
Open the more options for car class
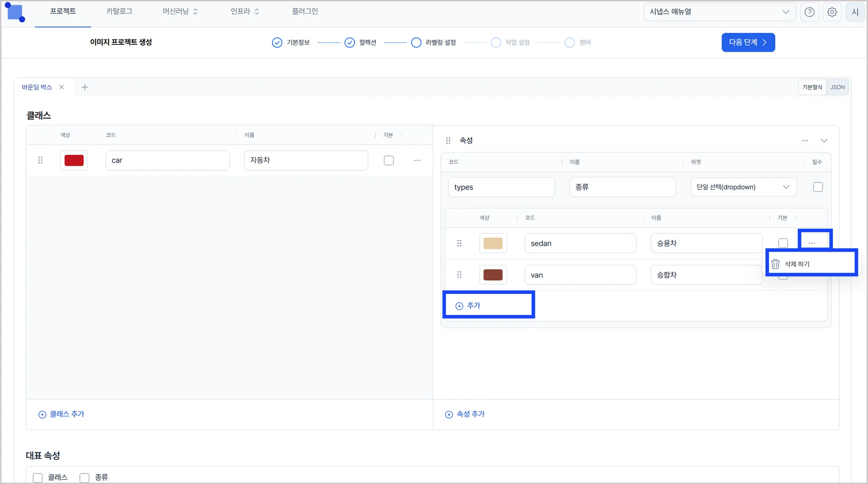click(417, 160)
